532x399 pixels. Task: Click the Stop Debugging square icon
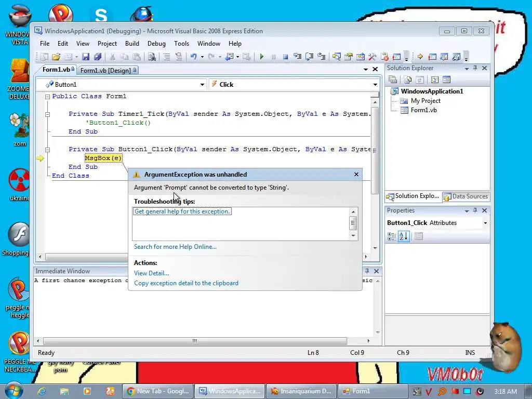coord(285,57)
